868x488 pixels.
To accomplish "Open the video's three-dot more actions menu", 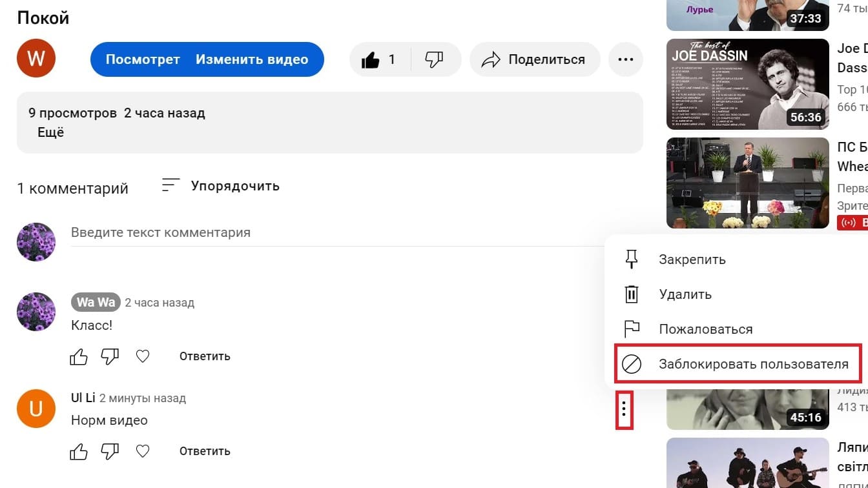I will click(625, 60).
